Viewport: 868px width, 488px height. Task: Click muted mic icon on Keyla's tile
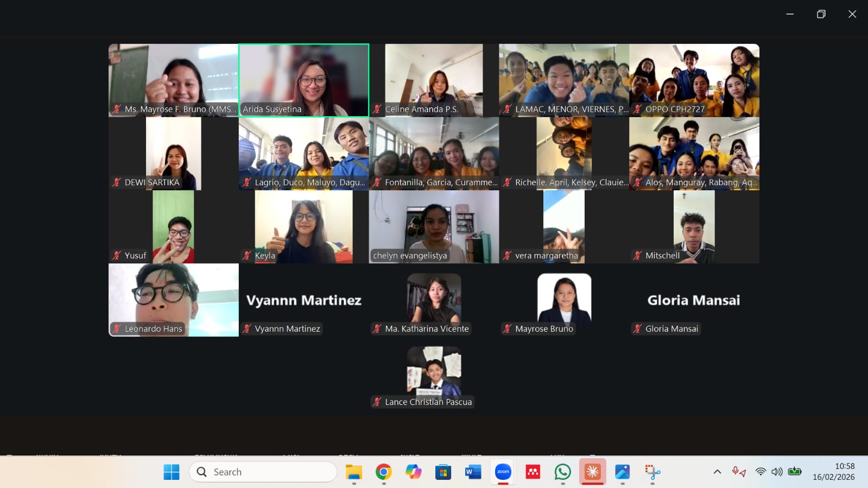247,255
